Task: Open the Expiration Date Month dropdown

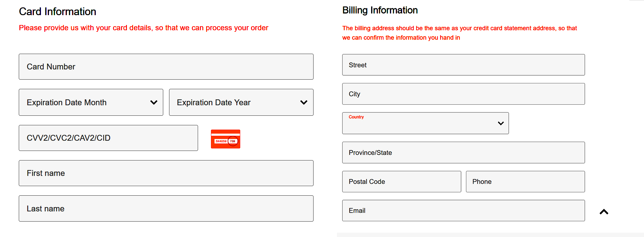Action: (91, 102)
